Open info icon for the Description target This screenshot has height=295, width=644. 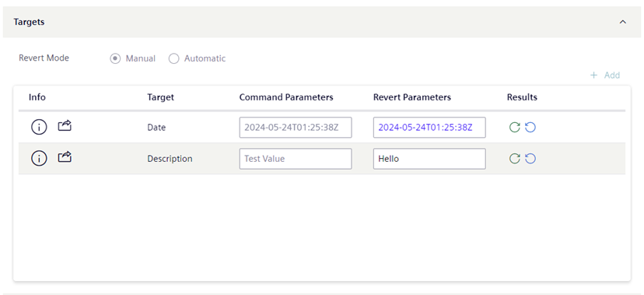pyautogui.click(x=39, y=158)
